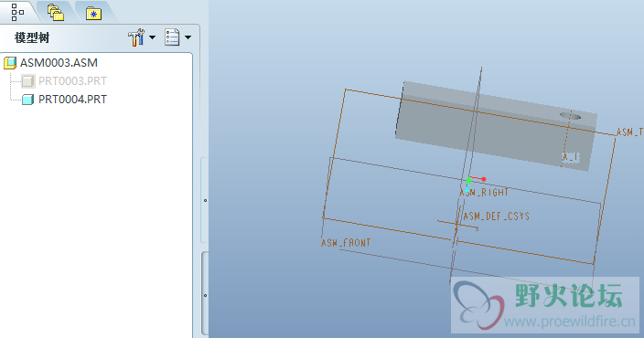This screenshot has height=338, width=644.
Task: Select the suppressed PRT0003.PRT item
Action: coord(72,81)
